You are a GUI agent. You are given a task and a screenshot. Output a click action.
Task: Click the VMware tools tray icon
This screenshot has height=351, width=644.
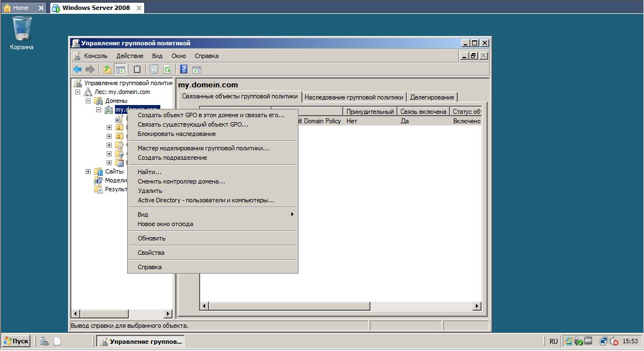point(588,340)
